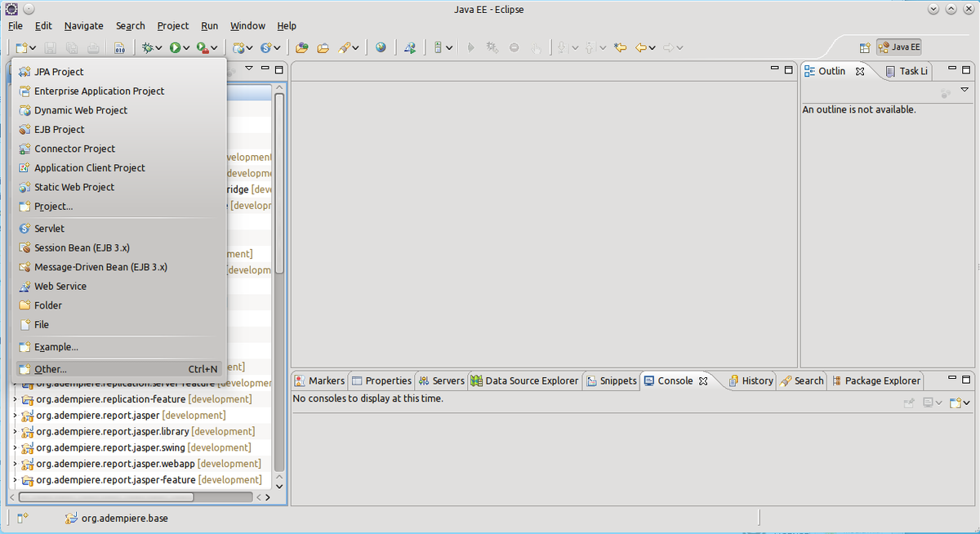Screen dimensions: 980x534
Task: Open the web browser globe icon
Action: (x=381, y=47)
